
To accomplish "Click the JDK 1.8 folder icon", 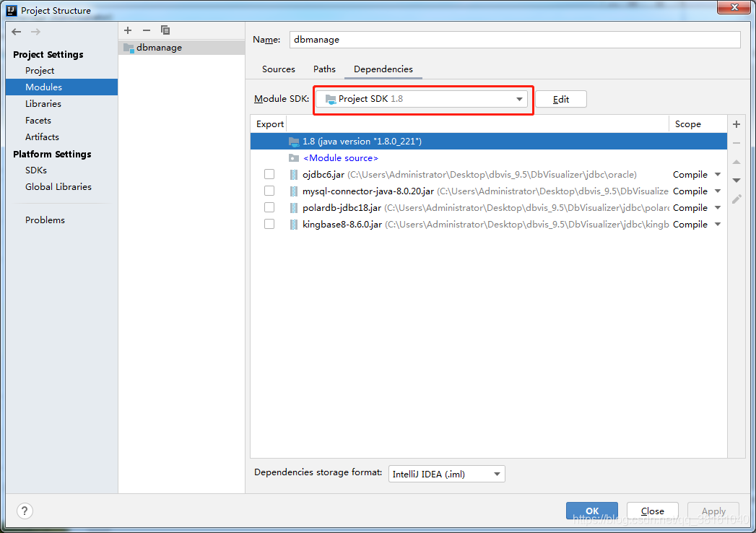I will coord(294,142).
